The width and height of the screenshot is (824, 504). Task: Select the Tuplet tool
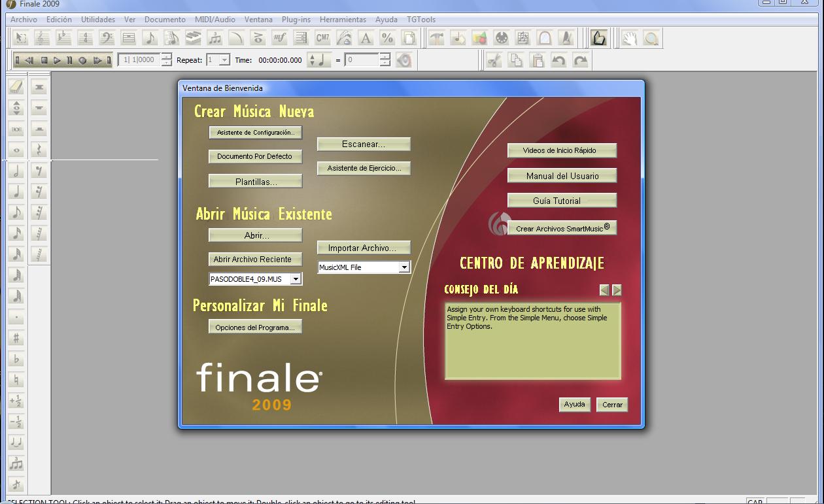(215, 39)
